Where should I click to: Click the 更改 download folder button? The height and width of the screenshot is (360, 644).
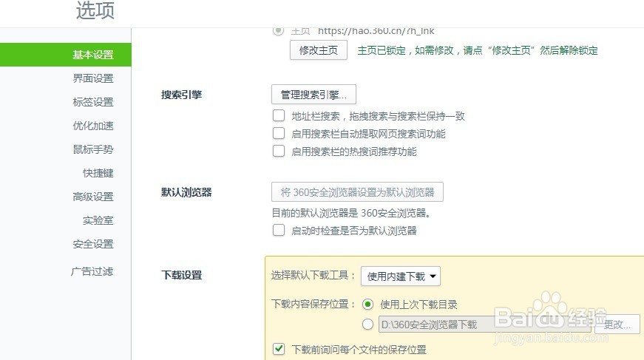[617, 325]
